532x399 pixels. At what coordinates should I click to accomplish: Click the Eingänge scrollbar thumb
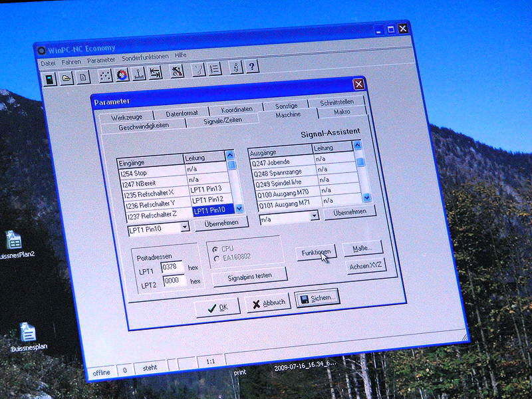232,166
